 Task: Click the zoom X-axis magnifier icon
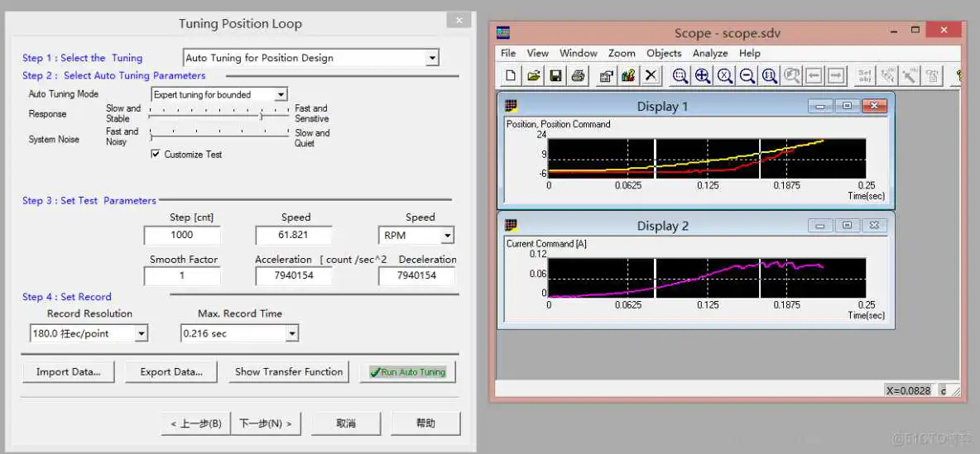725,75
